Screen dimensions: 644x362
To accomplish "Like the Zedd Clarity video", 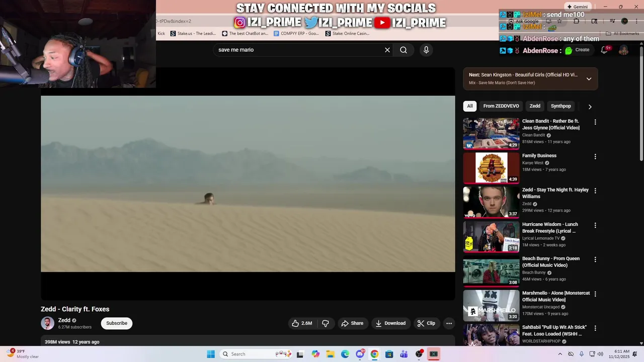I will pyautogui.click(x=302, y=323).
